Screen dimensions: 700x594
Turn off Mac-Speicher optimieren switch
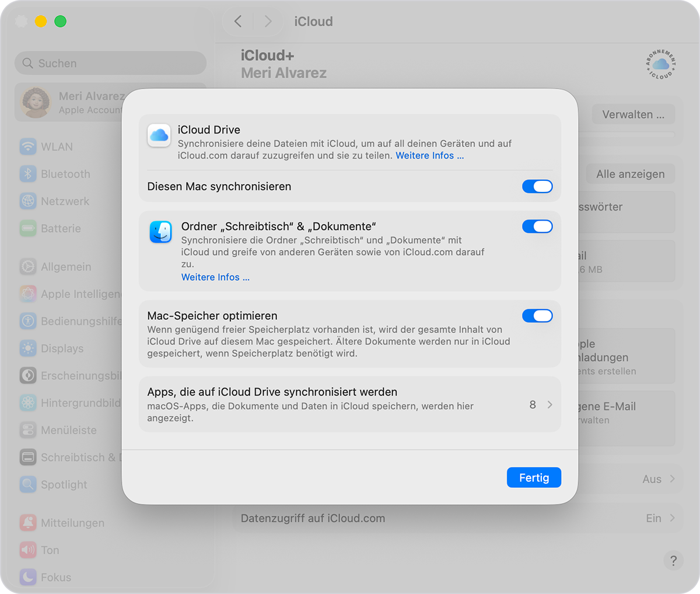537,316
